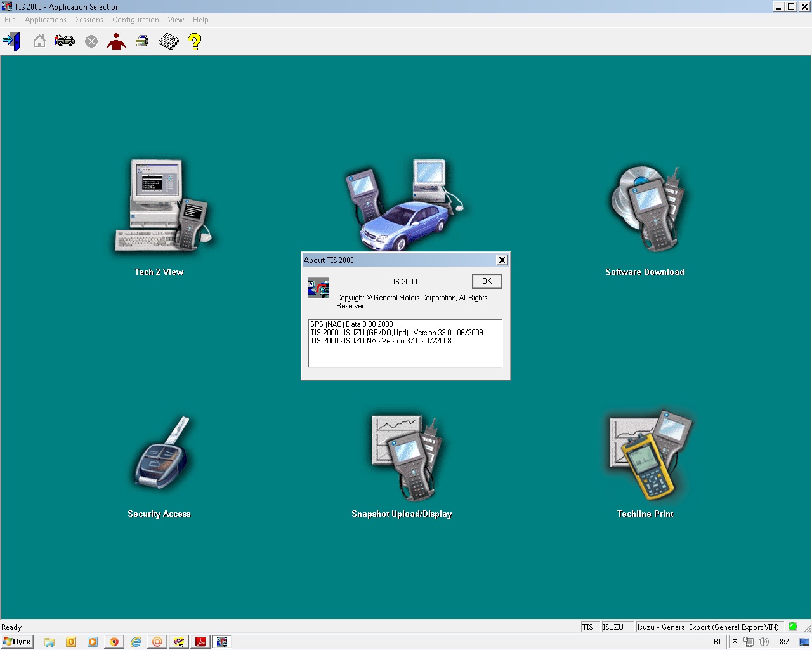Viewport: 812px width, 650px height.
Task: Launch the Techline Print application
Action: (x=650, y=456)
